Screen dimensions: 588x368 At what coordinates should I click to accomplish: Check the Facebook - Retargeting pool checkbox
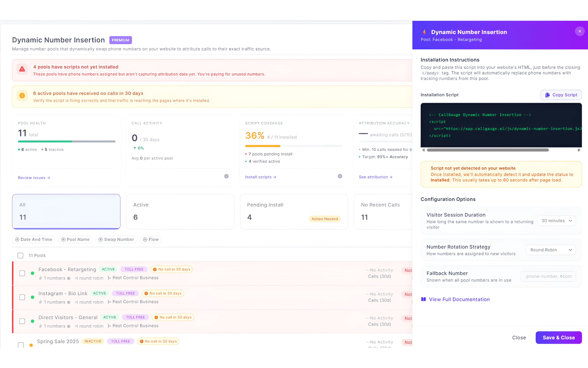(x=22, y=273)
